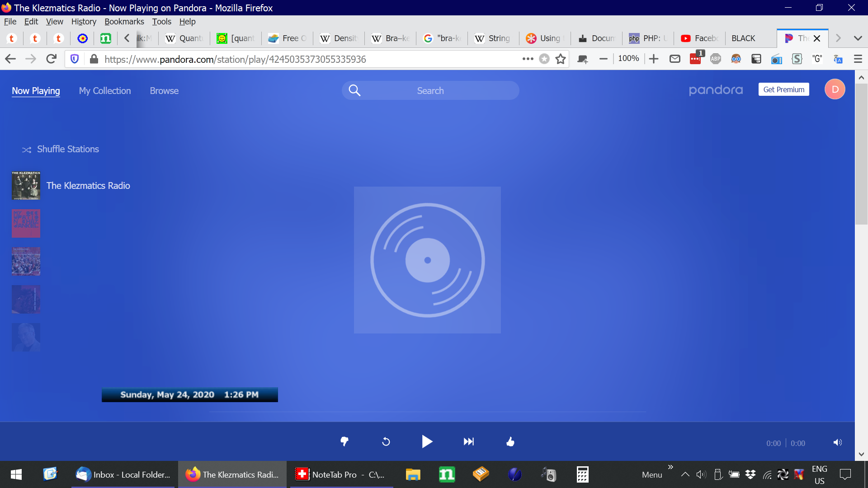Select The Klezmatics Radio station thumbnail
This screenshot has height=488, width=868.
[26, 185]
